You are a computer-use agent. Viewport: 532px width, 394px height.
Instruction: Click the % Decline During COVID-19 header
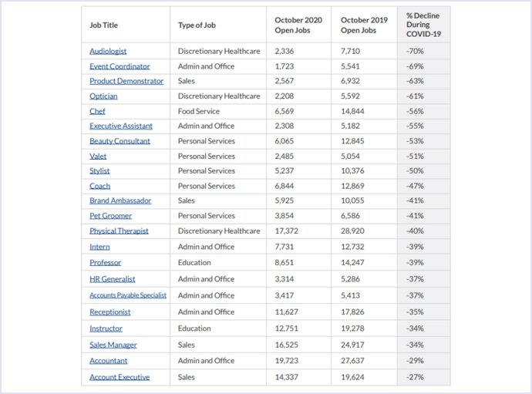[x=423, y=25]
